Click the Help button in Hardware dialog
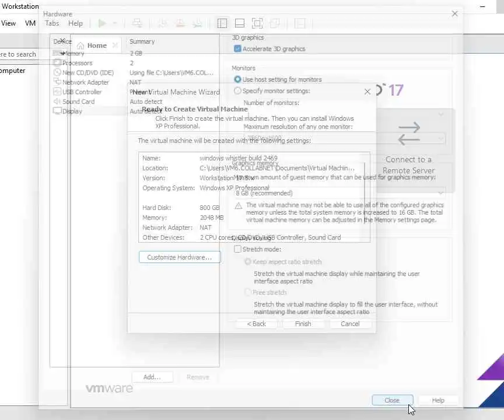This screenshot has height=420, width=504. (x=438, y=400)
